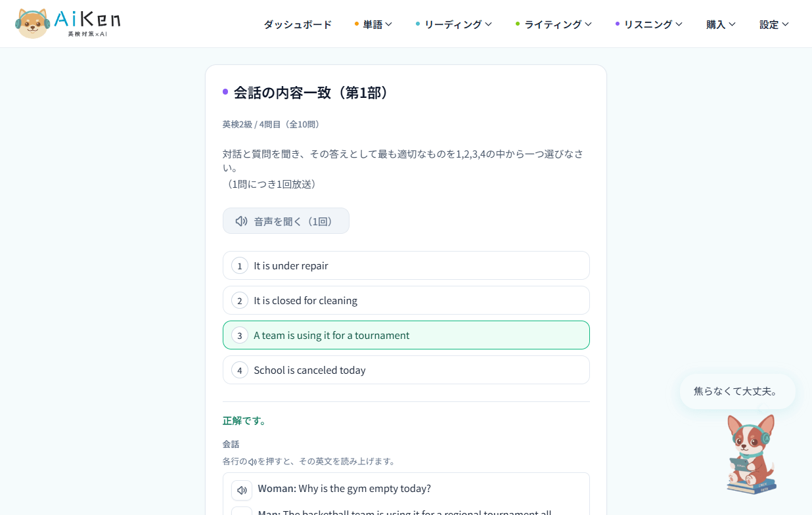Click the mascot dog with headphones
Viewport: 812px width, 515px height.
(x=752, y=454)
